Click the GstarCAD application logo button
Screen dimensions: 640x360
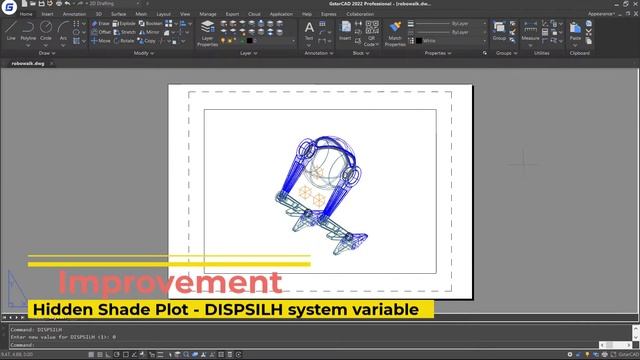point(9,7)
